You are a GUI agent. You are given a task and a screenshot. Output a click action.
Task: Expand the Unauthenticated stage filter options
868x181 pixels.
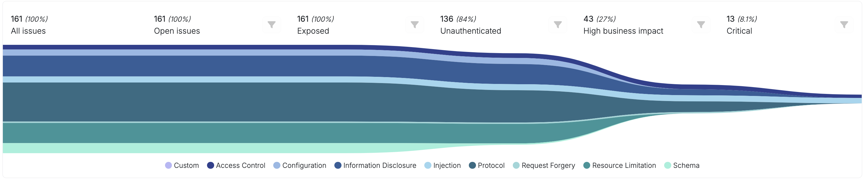557,24
